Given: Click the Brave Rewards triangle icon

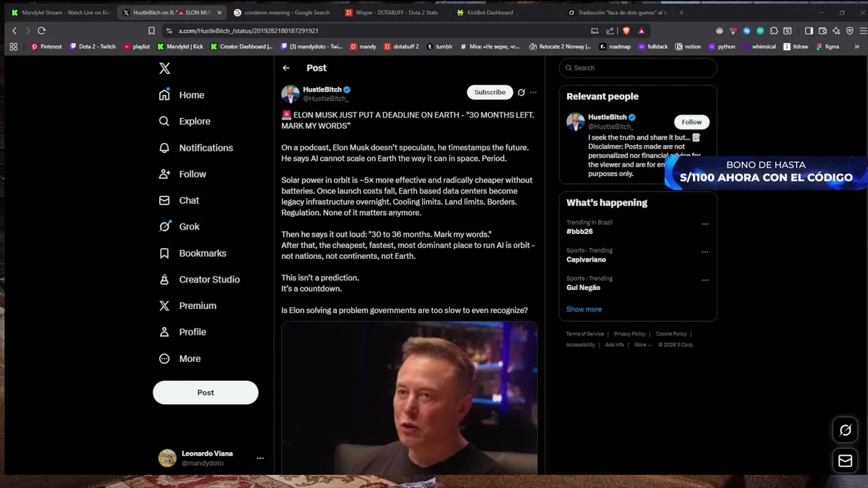Looking at the screenshot, I should pyautogui.click(x=641, y=30).
